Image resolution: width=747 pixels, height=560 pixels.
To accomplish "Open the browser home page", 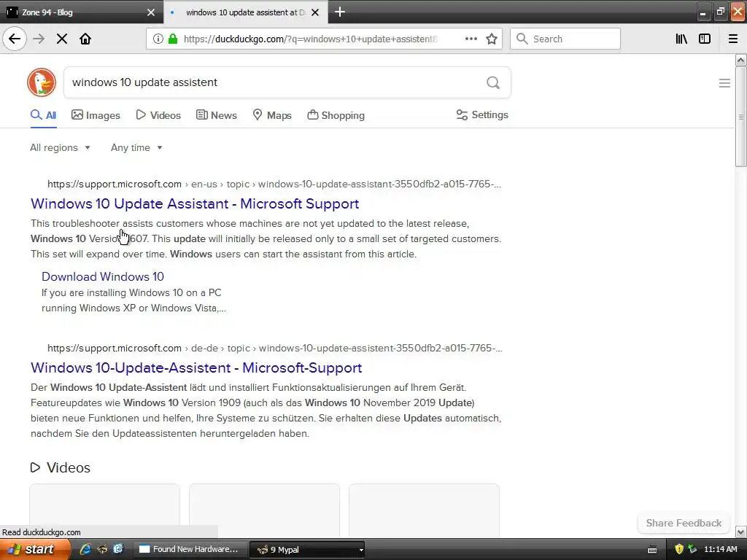I will pyautogui.click(x=85, y=39).
